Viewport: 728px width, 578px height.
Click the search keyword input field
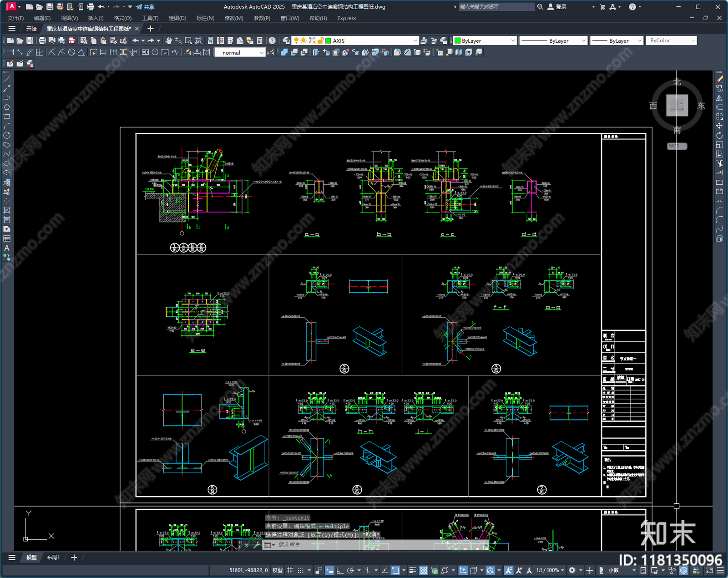pos(496,7)
